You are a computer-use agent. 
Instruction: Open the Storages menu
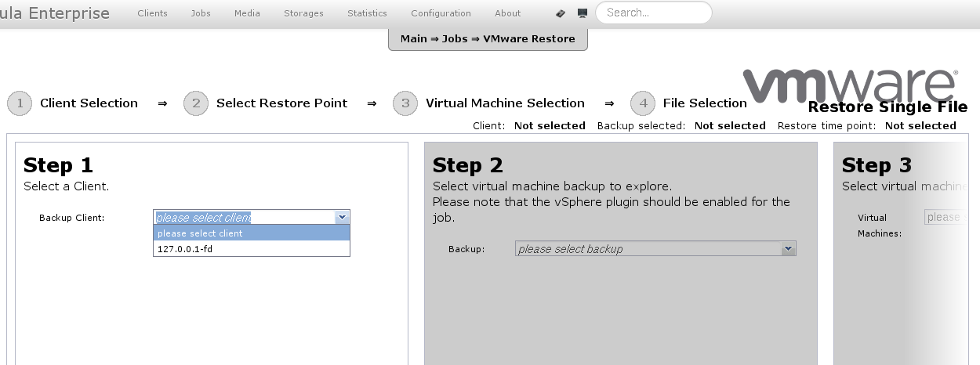pyautogui.click(x=303, y=13)
